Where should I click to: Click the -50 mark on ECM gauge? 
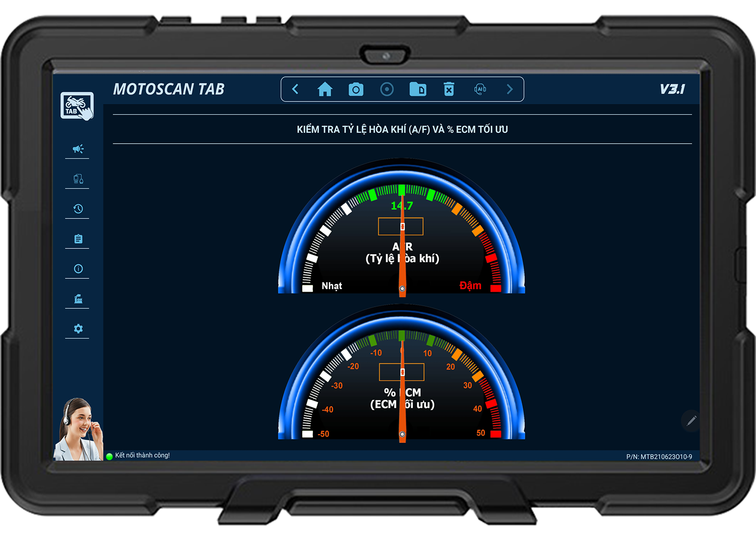click(323, 434)
